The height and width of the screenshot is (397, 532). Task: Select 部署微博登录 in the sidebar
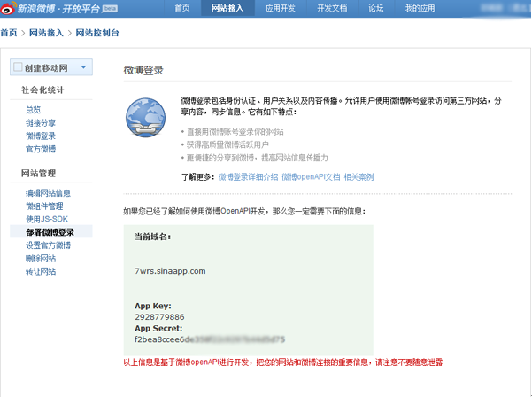click(51, 232)
